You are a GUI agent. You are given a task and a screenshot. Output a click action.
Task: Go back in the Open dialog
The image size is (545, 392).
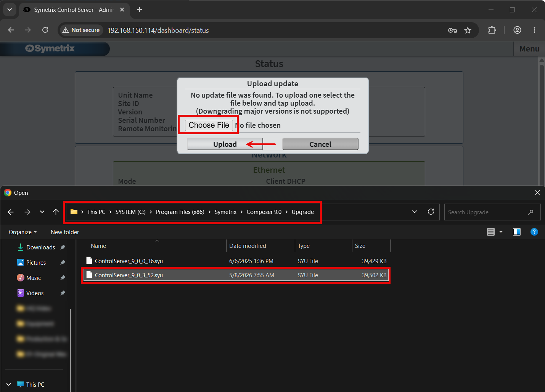11,212
